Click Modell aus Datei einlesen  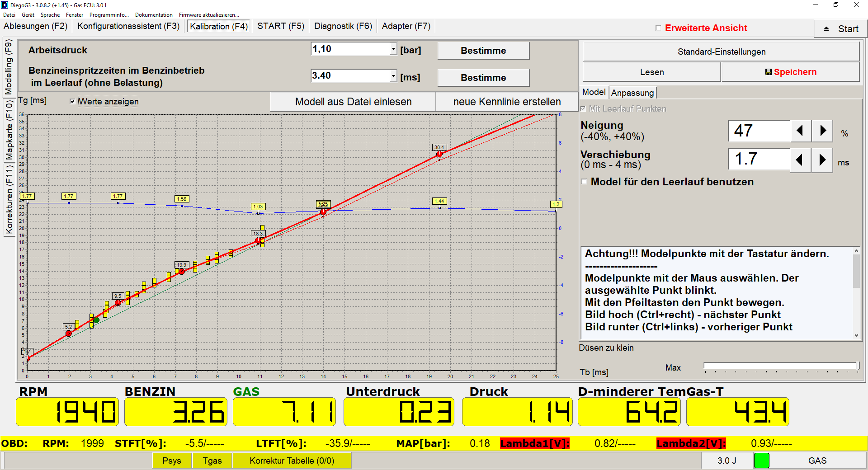pyautogui.click(x=353, y=102)
